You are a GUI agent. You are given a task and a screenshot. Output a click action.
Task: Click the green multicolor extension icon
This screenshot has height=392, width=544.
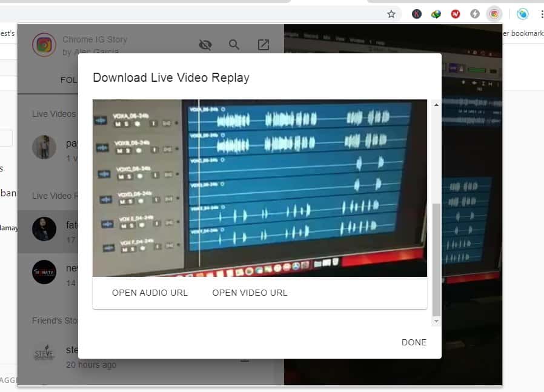436,14
